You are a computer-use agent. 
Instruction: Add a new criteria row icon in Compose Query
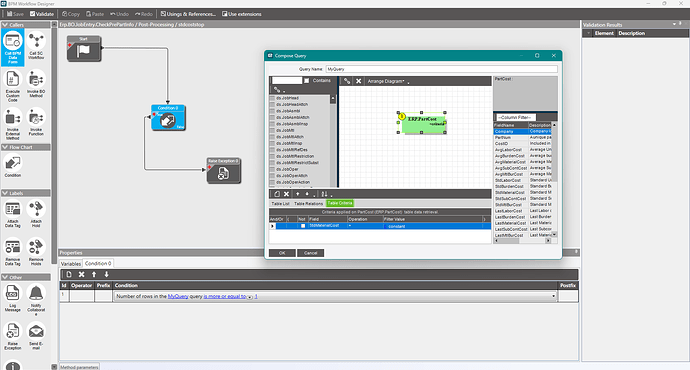277,194
